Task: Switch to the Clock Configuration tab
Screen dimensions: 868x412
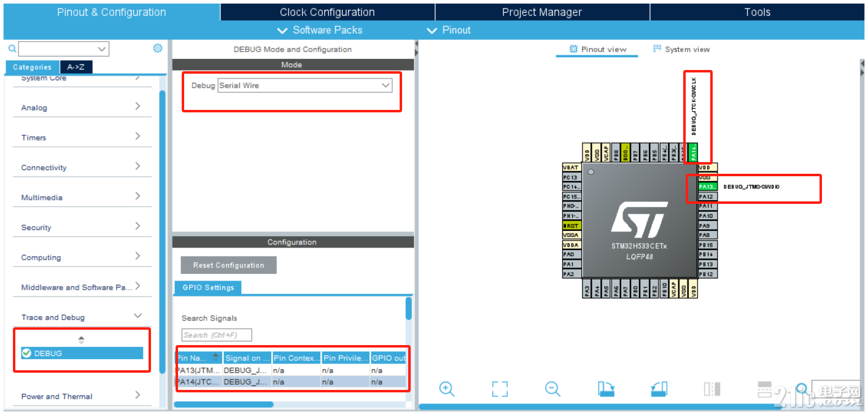Action: (327, 12)
